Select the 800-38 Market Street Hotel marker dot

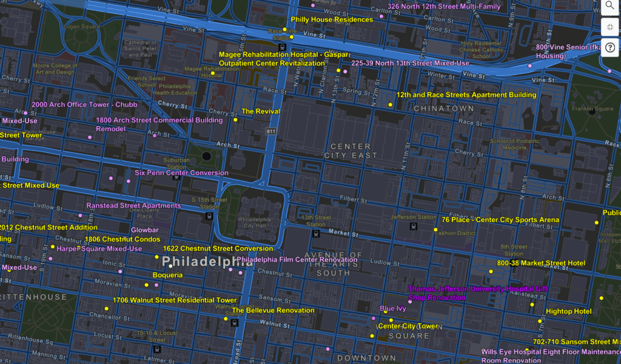coord(491,271)
